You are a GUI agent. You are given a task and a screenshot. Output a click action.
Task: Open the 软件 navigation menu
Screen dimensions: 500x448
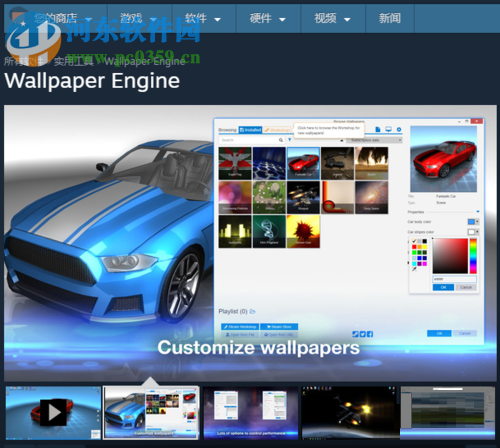[204, 18]
